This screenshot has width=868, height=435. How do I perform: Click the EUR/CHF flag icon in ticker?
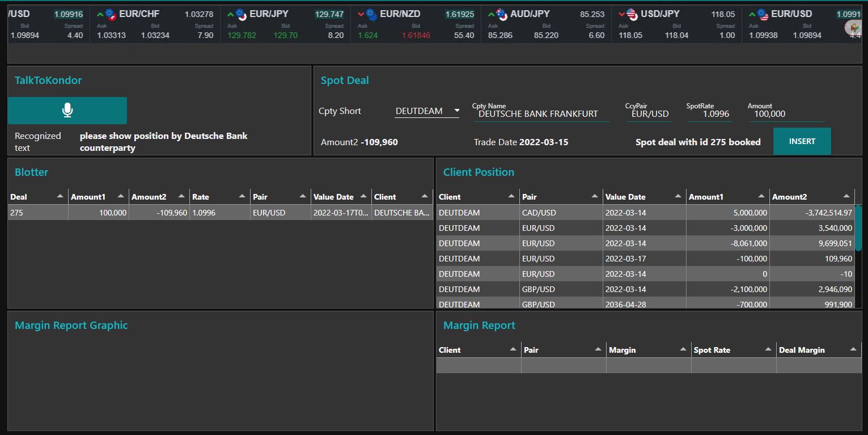click(111, 15)
